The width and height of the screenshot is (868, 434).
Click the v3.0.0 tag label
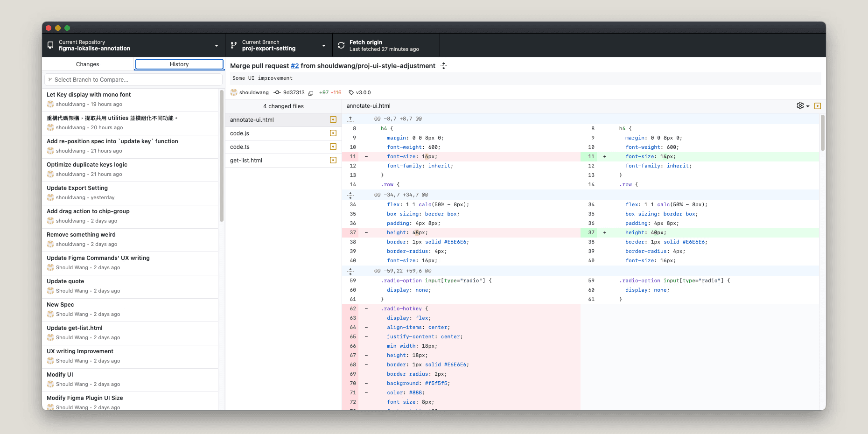(x=364, y=92)
